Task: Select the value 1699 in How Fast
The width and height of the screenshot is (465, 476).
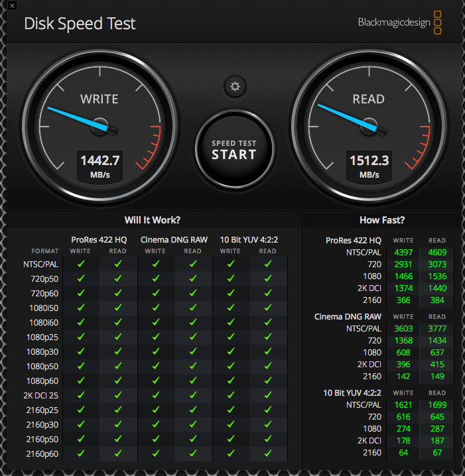Action: click(x=437, y=404)
